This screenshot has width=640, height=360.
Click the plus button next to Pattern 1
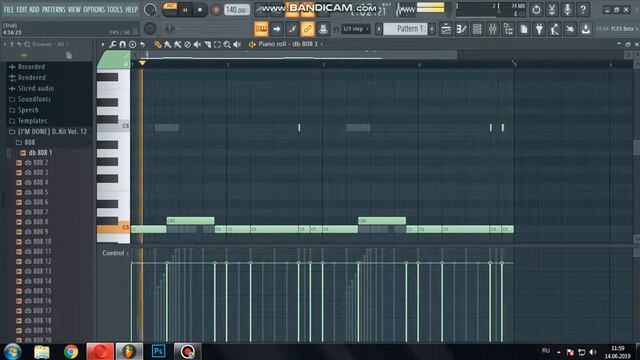[432, 29]
